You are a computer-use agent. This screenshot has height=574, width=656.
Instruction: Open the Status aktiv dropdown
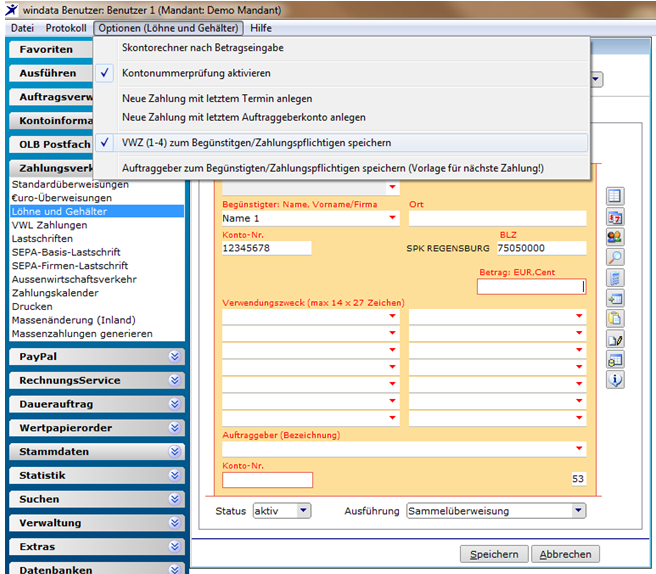coord(303,510)
